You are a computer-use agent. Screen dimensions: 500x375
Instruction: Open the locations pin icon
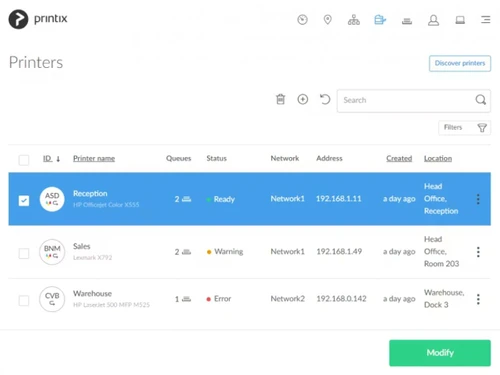coord(328,20)
